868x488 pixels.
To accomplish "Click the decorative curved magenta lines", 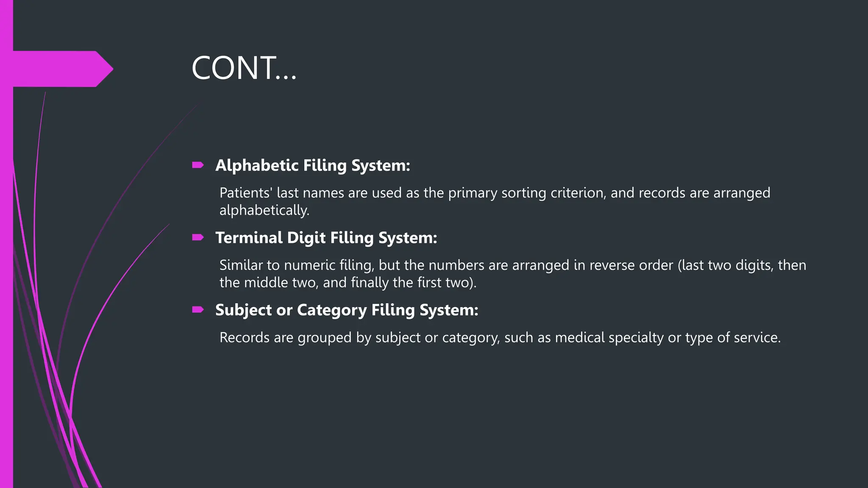I will 59,339.
